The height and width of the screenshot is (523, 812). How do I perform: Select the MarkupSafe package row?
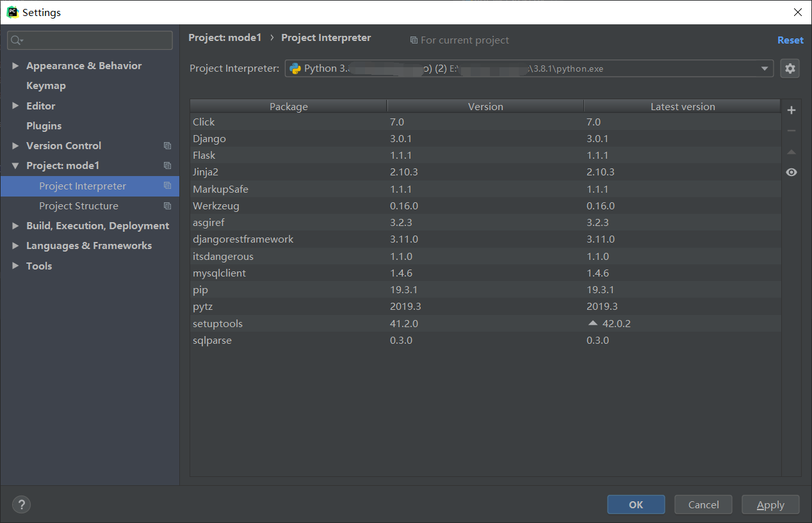485,189
